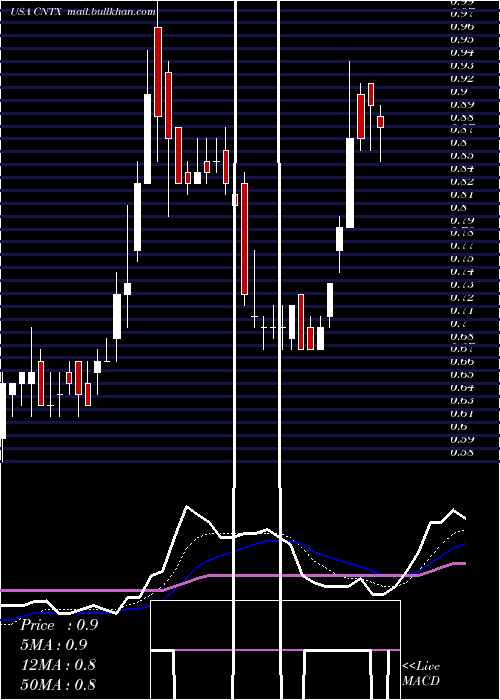Image resolution: width=500 pixels, height=700 pixels.
Task: Click the 0.81 price level label
Action: [x=461, y=194]
